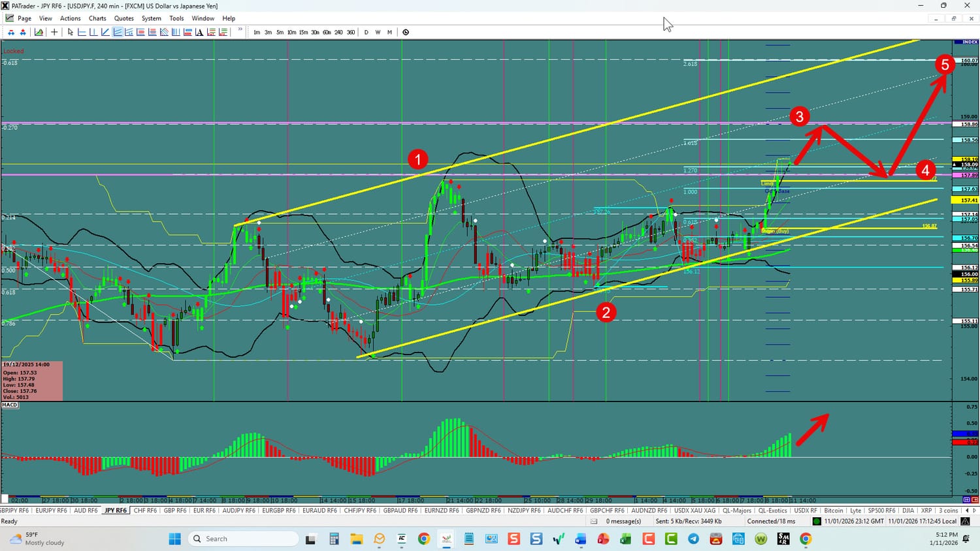Toggle the 240 minute timeframe
Image resolution: width=980 pixels, height=551 pixels.
(338, 32)
